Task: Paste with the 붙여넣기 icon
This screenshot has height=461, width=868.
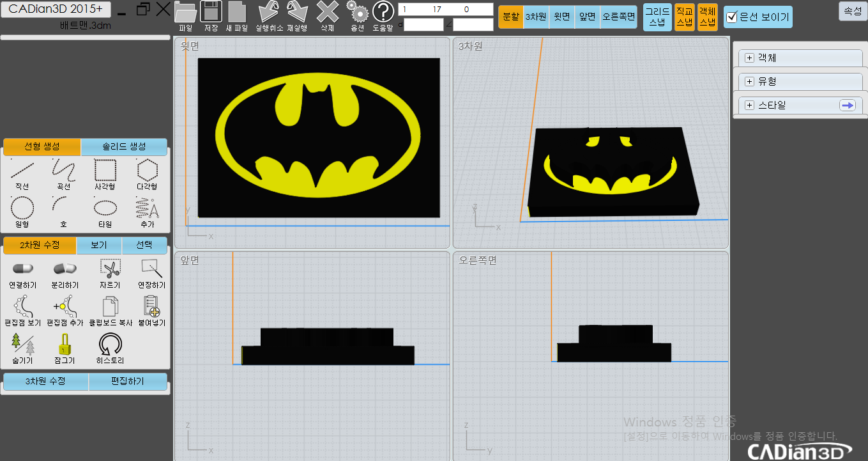Action: coord(151,311)
